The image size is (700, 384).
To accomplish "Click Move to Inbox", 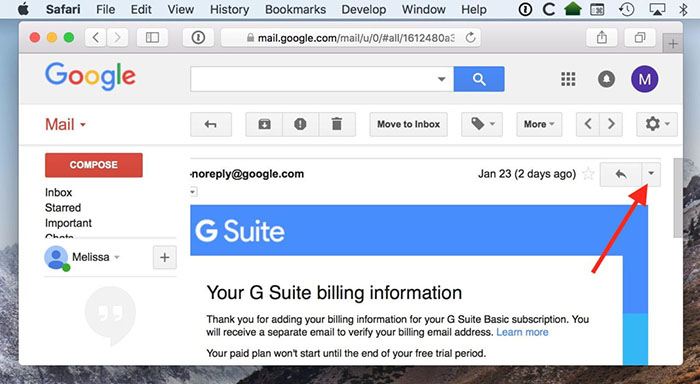I will pyautogui.click(x=408, y=124).
